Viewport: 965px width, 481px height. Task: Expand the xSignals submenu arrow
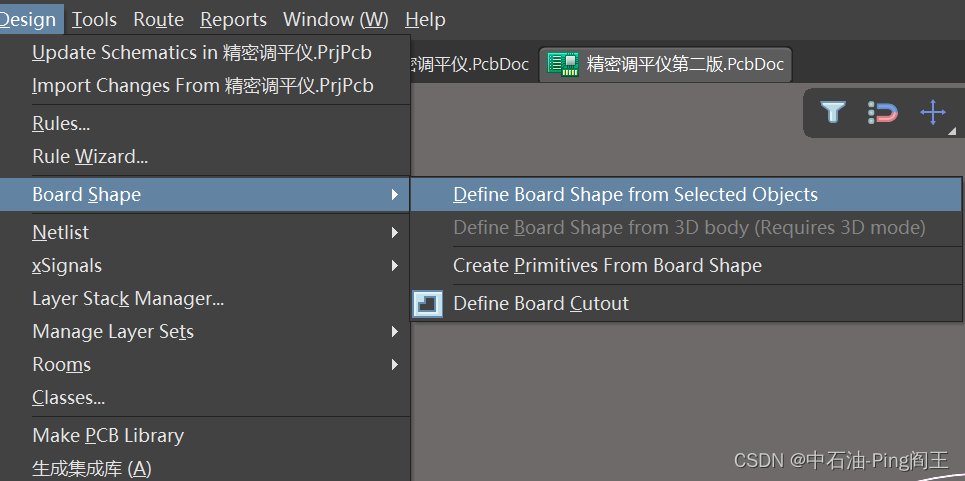[x=395, y=266]
